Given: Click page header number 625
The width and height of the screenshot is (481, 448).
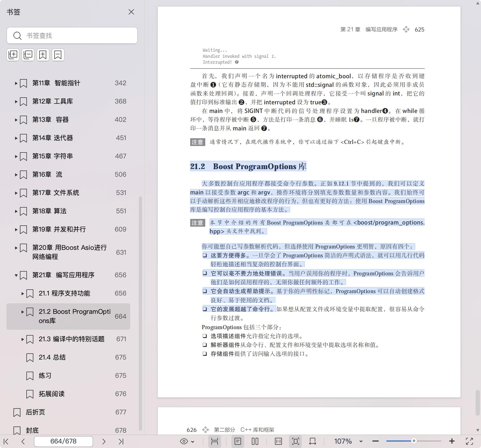Looking at the screenshot, I should [x=419, y=30].
